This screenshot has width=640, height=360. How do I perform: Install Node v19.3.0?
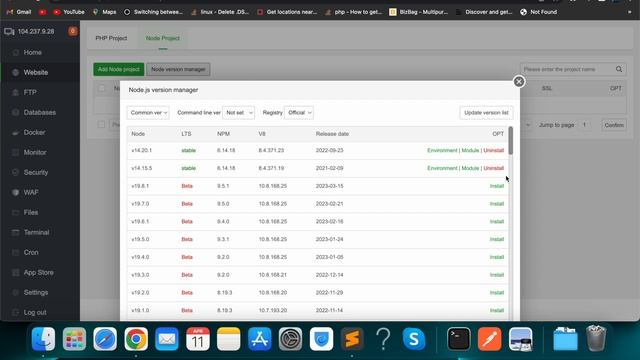tap(497, 275)
